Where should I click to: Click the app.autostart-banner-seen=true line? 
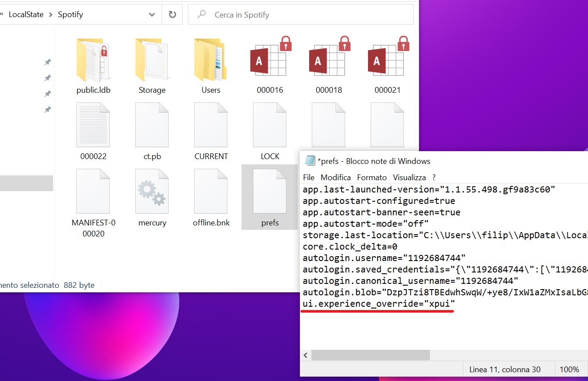coord(382,212)
